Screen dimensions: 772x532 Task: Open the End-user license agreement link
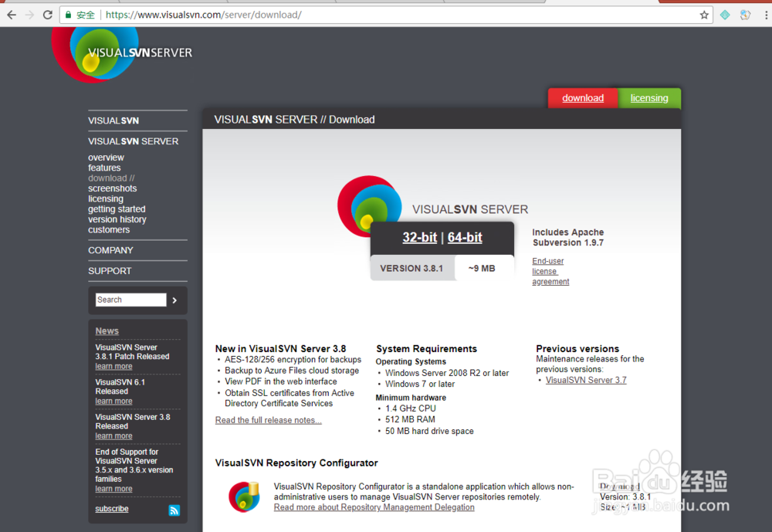click(x=550, y=272)
